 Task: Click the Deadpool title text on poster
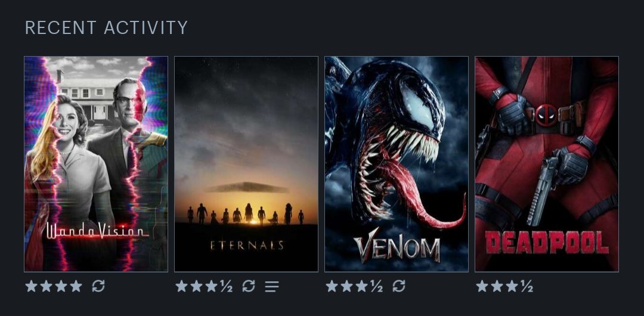(x=547, y=243)
